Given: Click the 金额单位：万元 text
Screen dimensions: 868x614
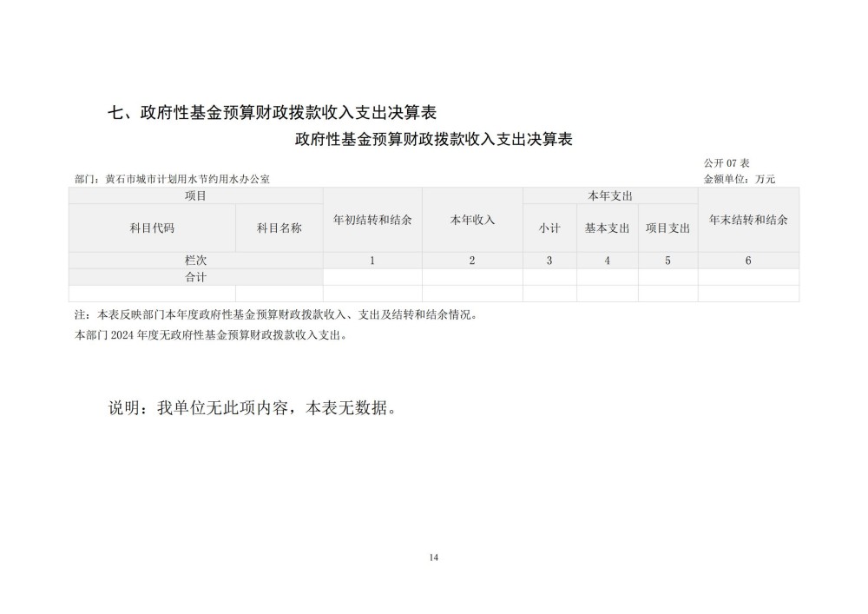Looking at the screenshot, I should point(740,179).
